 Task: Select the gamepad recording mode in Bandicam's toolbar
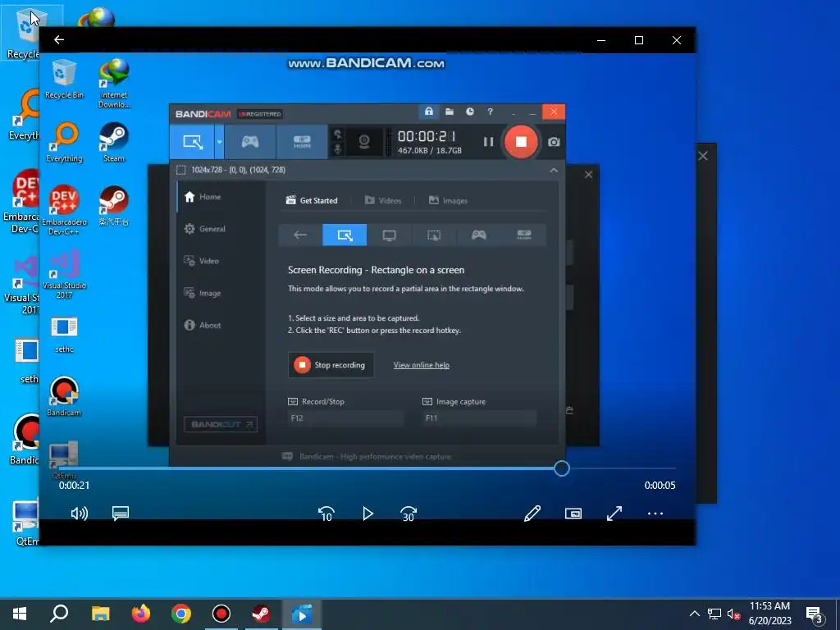(250, 141)
